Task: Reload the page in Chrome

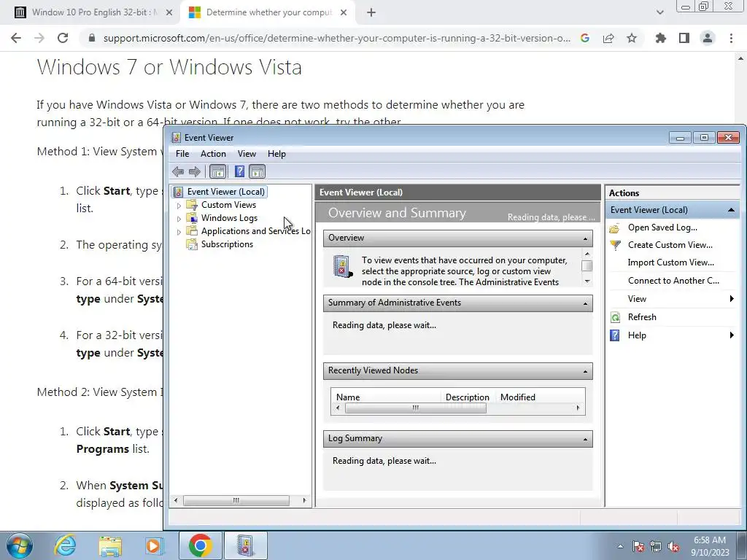Action: point(63,38)
